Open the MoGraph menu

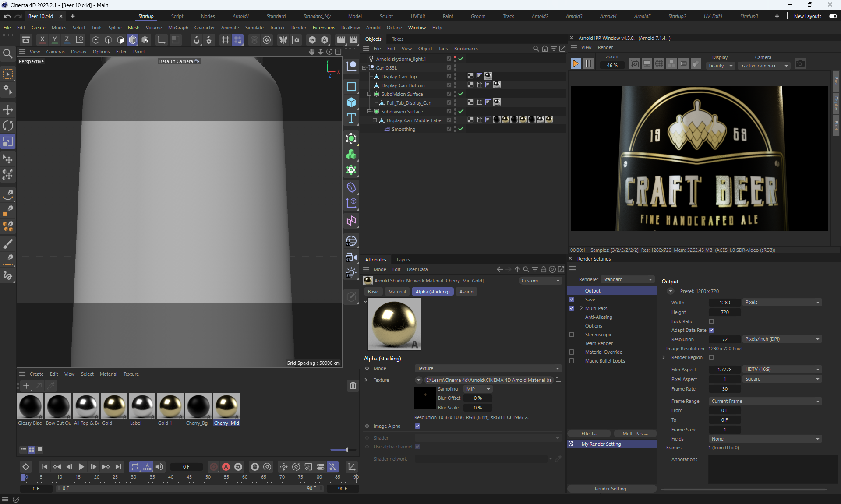tap(178, 28)
